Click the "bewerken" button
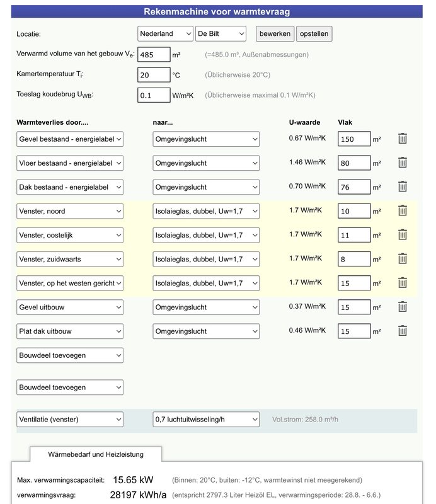Image resolution: width=436 pixels, height=504 pixels. 275,33
